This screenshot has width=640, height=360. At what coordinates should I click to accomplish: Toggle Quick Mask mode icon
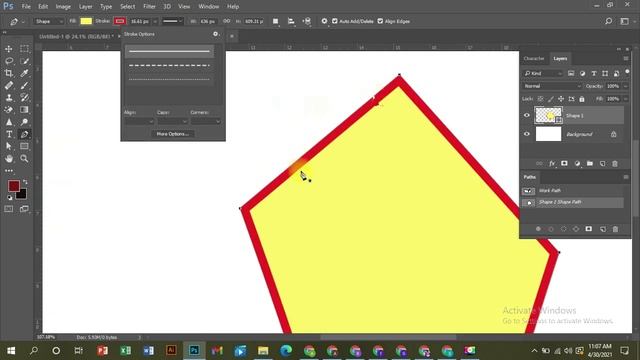[x=9, y=209]
